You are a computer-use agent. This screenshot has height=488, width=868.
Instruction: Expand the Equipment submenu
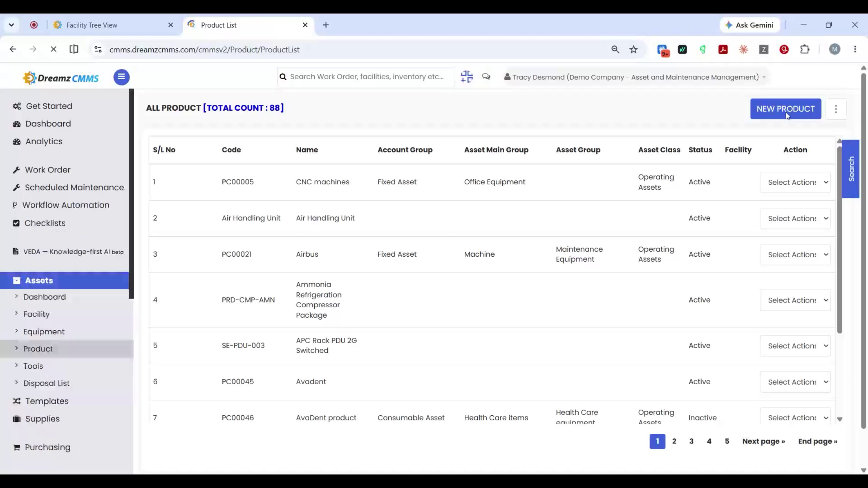[44, 331]
